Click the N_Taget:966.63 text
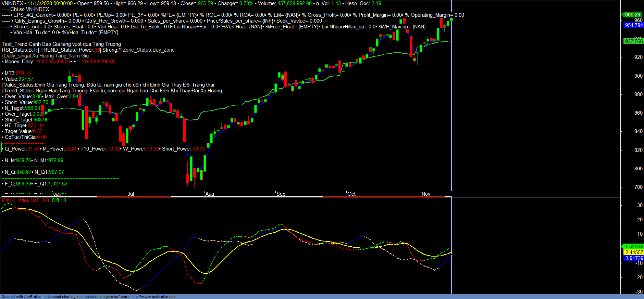This screenshot has width=644, height=299. [22, 108]
